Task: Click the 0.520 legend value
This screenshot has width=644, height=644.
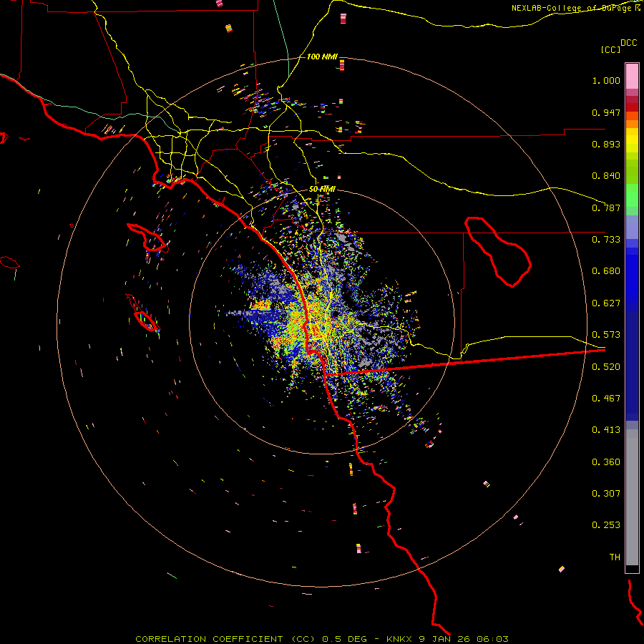Action: [606, 367]
